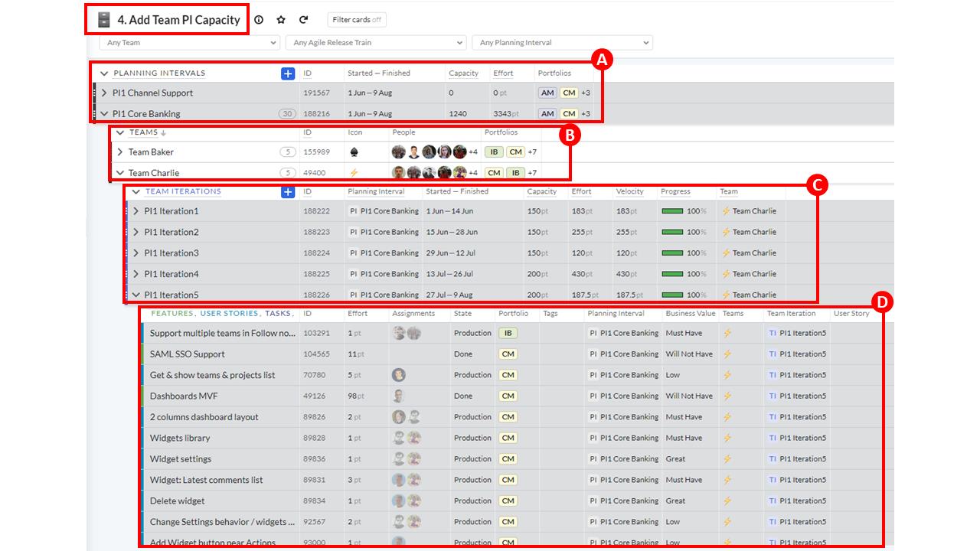
Task: Click the Capacity header in Planning Intervals
Action: [x=463, y=73]
